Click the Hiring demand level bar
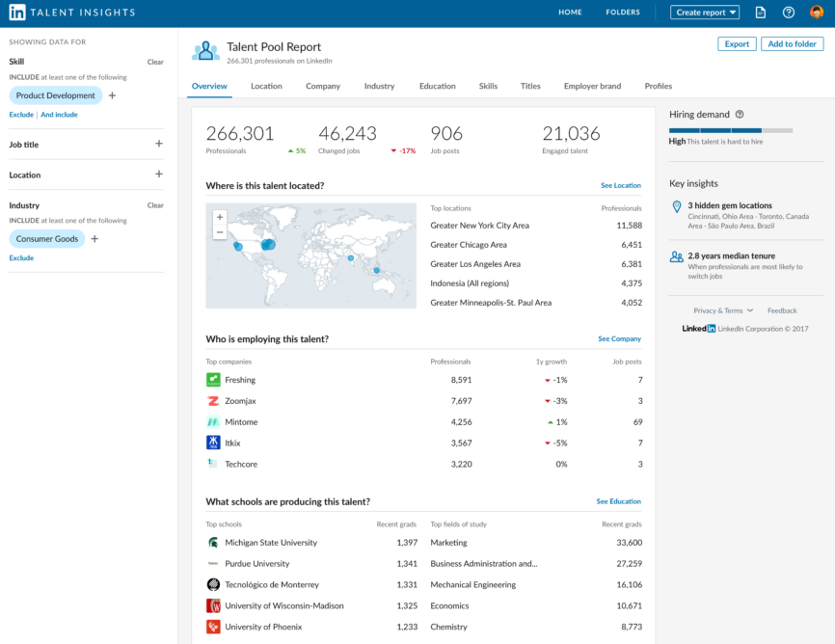835x644 pixels. tap(730, 129)
